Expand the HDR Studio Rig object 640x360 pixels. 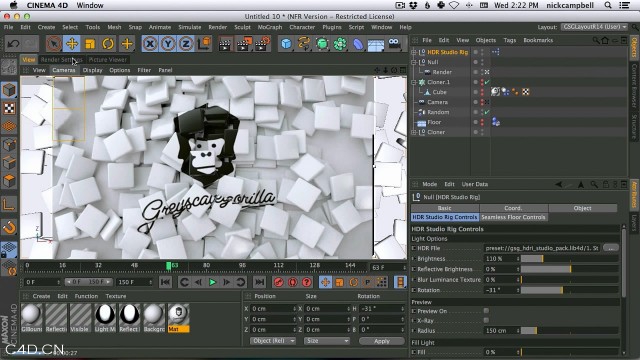coord(413,52)
